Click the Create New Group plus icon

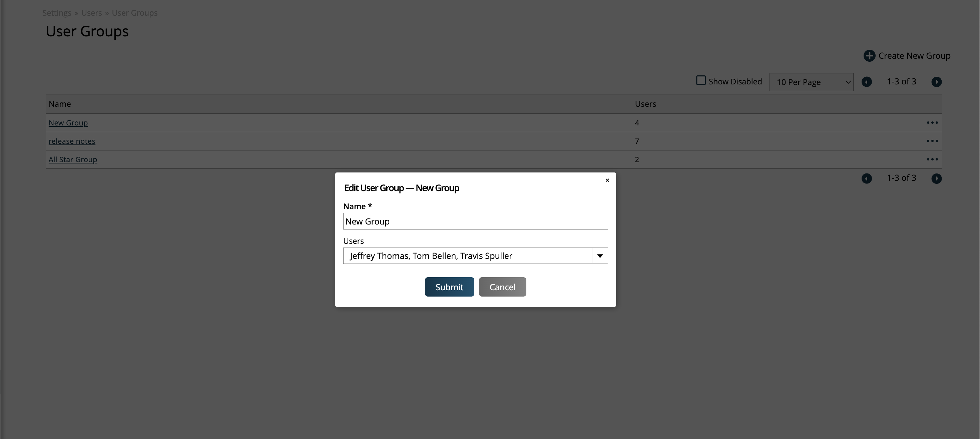click(869, 56)
